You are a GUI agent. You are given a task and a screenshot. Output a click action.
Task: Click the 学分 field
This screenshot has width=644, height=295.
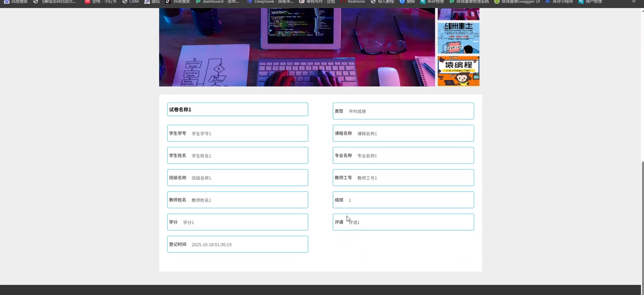point(237,222)
